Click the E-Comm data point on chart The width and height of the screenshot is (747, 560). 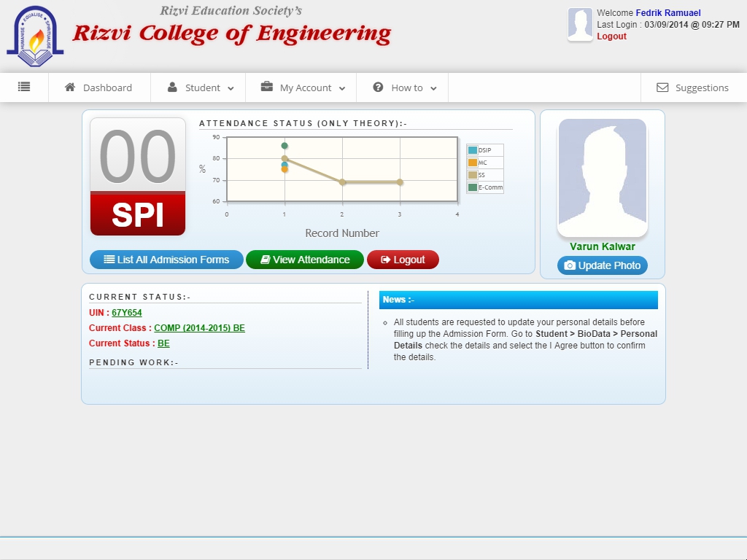point(285,146)
